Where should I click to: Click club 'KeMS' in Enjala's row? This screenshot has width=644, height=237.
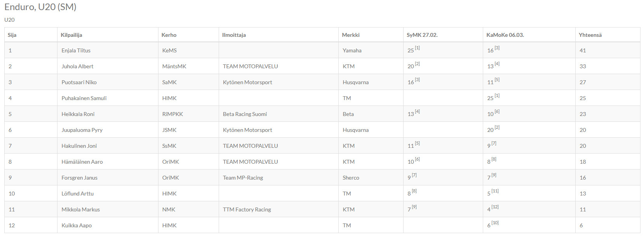tap(169, 50)
